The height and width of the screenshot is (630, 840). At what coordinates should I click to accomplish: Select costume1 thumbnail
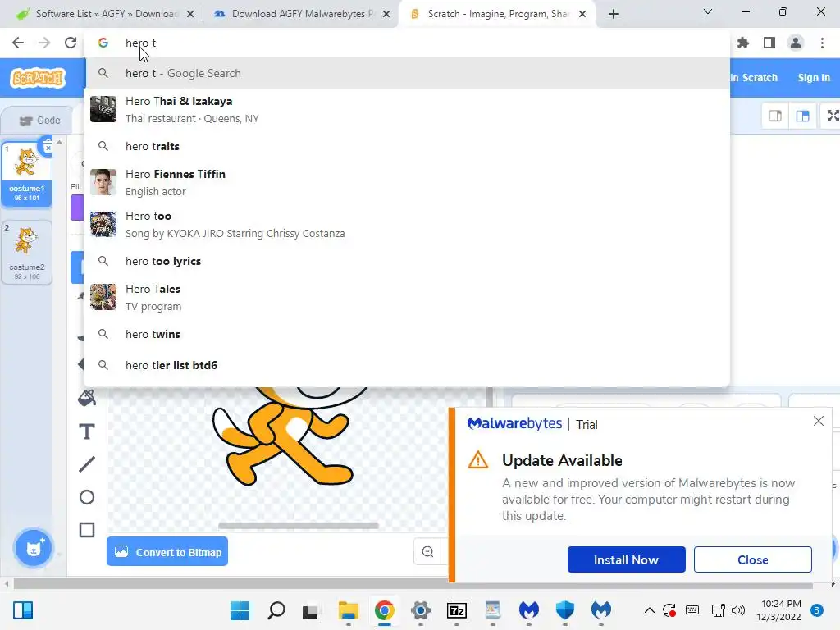[27, 174]
